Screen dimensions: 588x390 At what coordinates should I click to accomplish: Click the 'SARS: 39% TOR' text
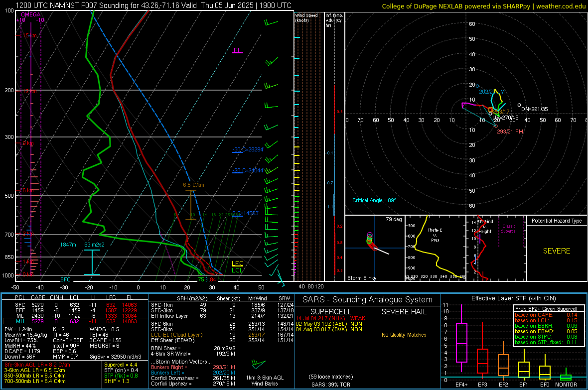(331, 385)
